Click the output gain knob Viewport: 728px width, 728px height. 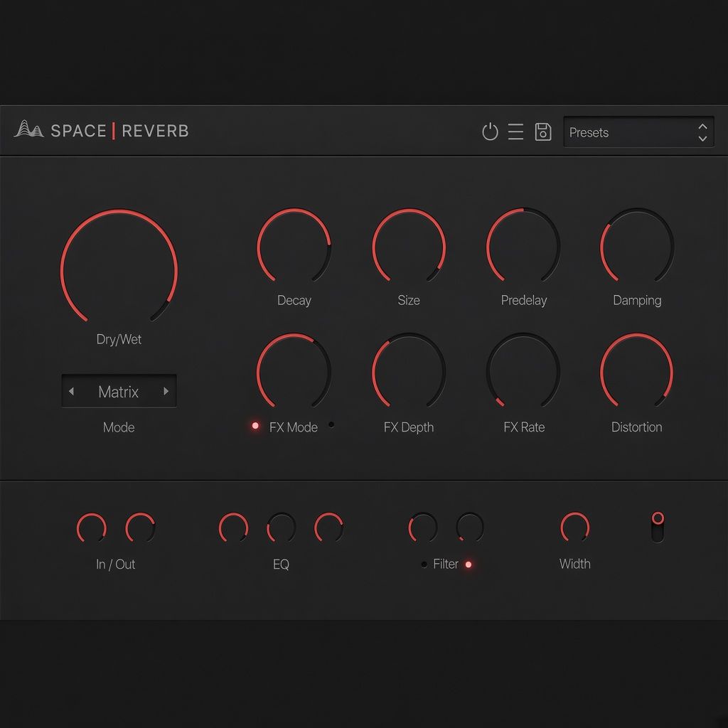pyautogui.click(x=140, y=528)
